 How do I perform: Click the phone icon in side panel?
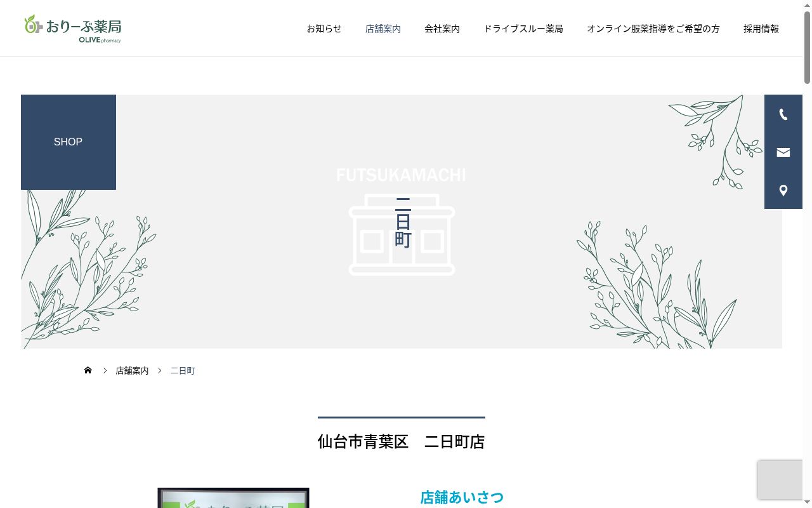pyautogui.click(x=783, y=114)
